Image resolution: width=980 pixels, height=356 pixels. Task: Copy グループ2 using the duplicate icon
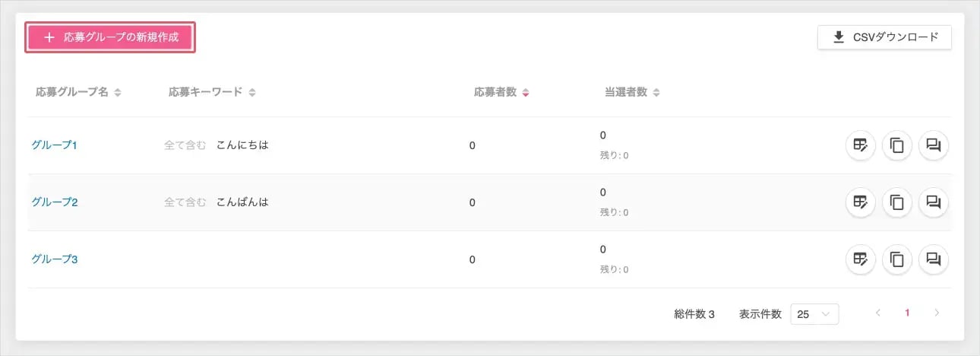[x=897, y=202]
